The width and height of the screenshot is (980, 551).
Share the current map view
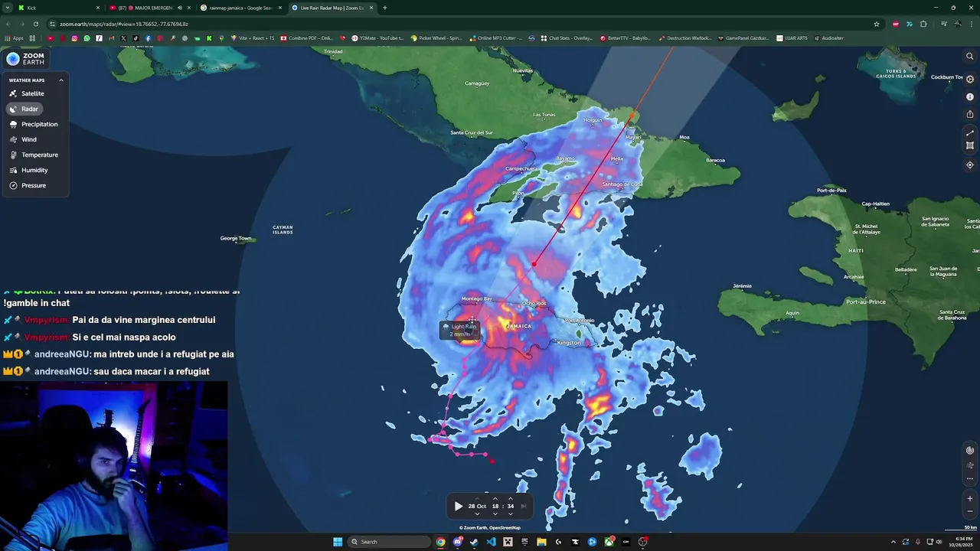(970, 114)
